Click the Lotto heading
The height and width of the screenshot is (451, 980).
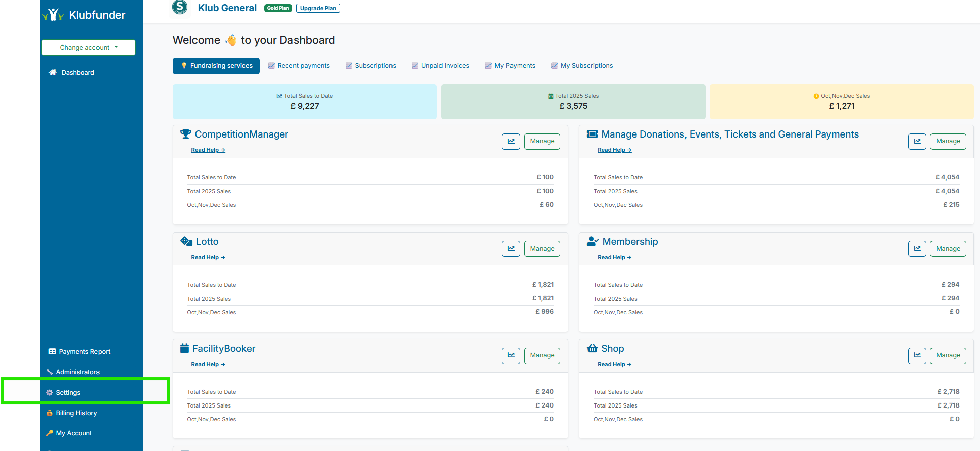click(x=207, y=242)
